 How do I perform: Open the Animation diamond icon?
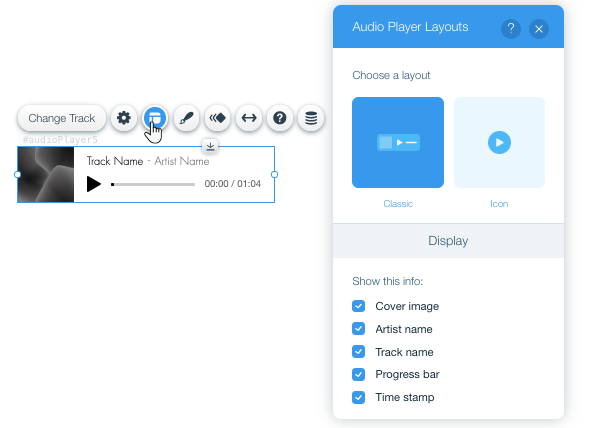[218, 118]
